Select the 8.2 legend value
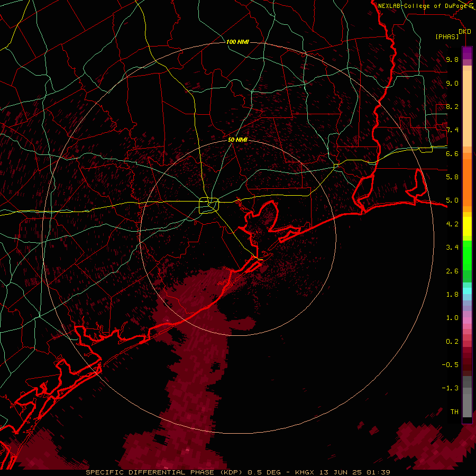 pyautogui.click(x=452, y=106)
